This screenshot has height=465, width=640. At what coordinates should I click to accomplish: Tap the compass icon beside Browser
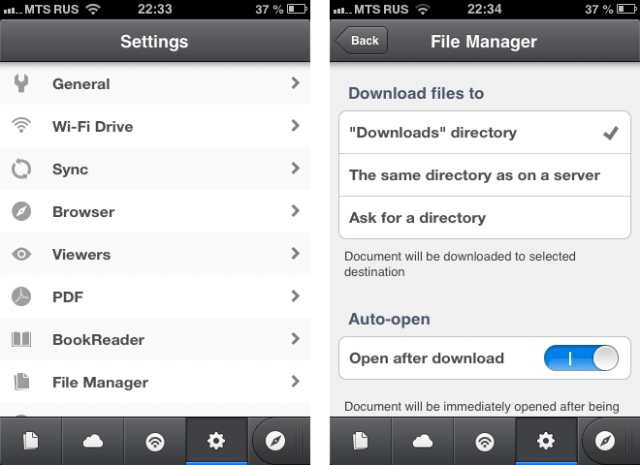(21, 211)
